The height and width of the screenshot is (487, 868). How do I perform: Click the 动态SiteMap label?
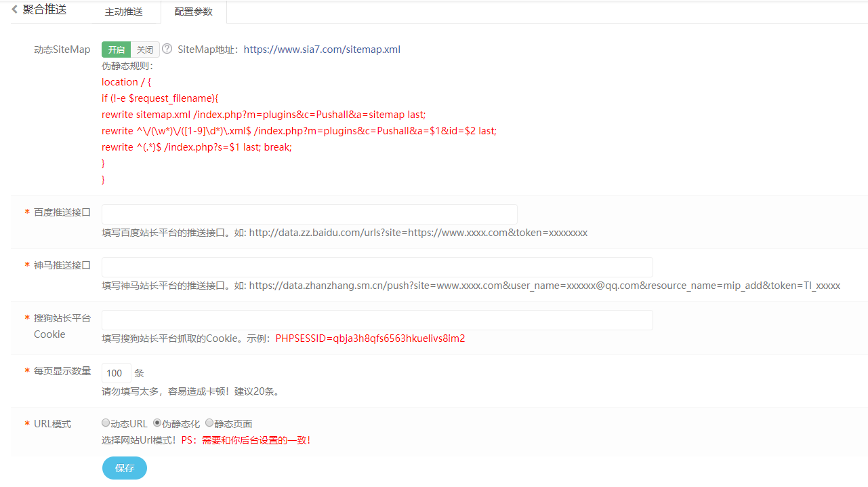tap(62, 50)
